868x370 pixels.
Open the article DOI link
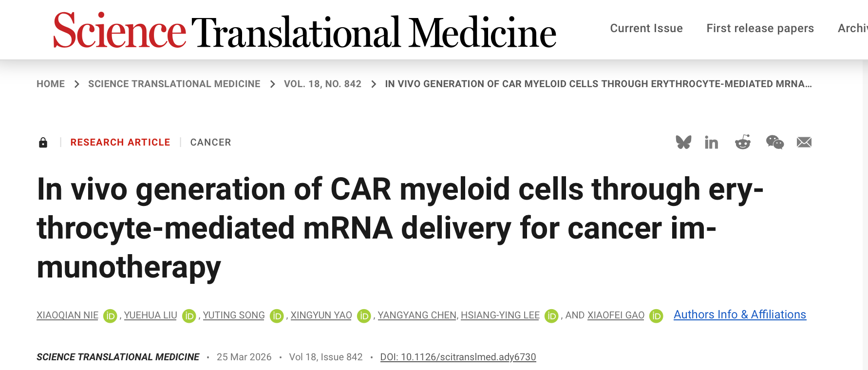click(x=458, y=357)
